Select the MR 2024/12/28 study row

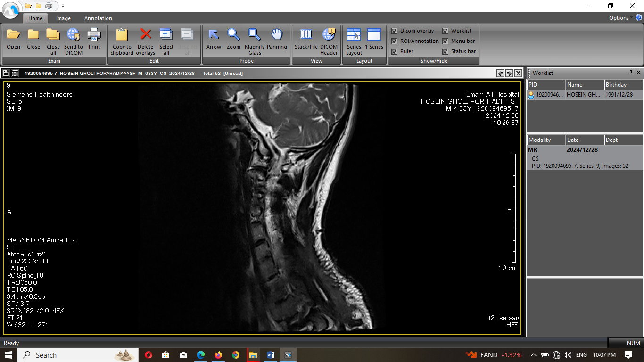(x=585, y=150)
